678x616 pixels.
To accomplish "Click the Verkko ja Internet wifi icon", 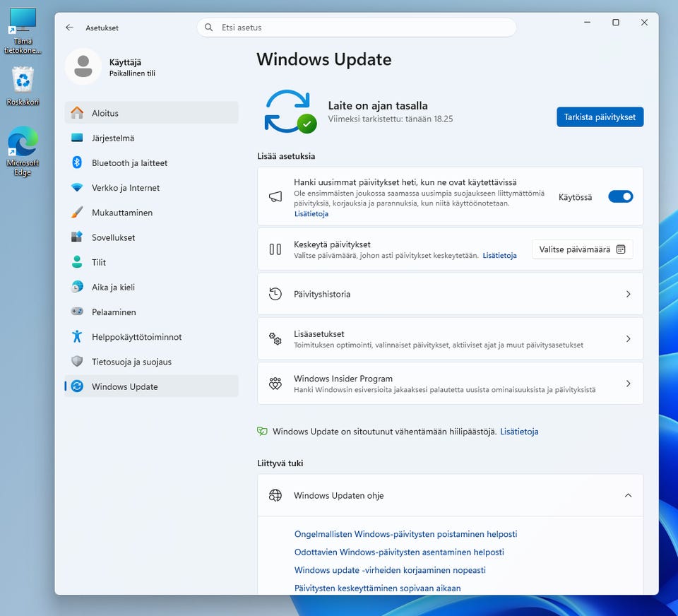I will [77, 187].
